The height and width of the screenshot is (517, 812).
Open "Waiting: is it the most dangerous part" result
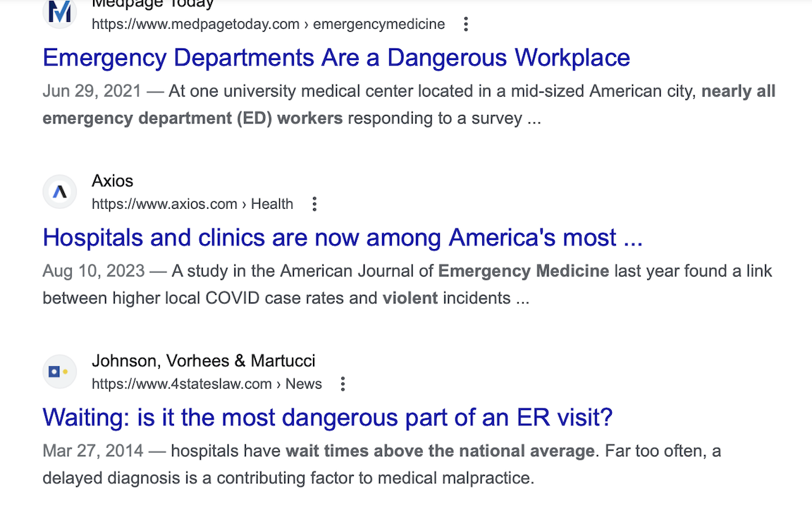click(x=328, y=418)
